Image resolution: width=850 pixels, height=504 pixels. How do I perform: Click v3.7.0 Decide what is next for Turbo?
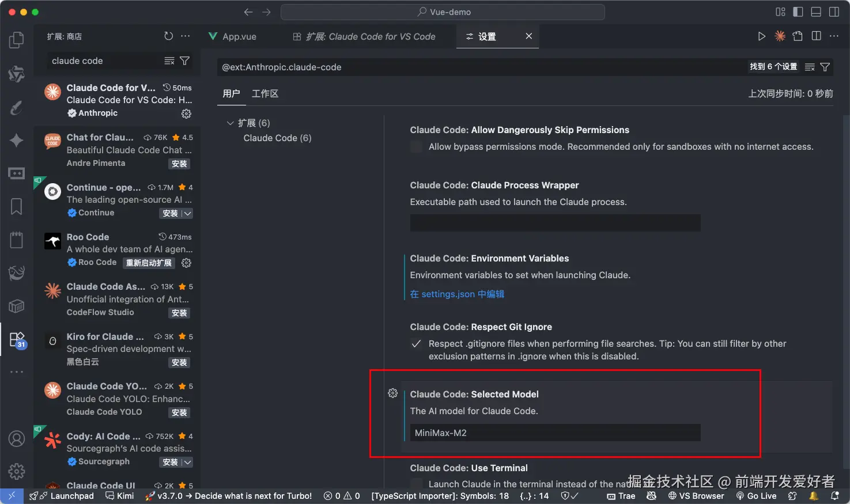(x=229, y=496)
